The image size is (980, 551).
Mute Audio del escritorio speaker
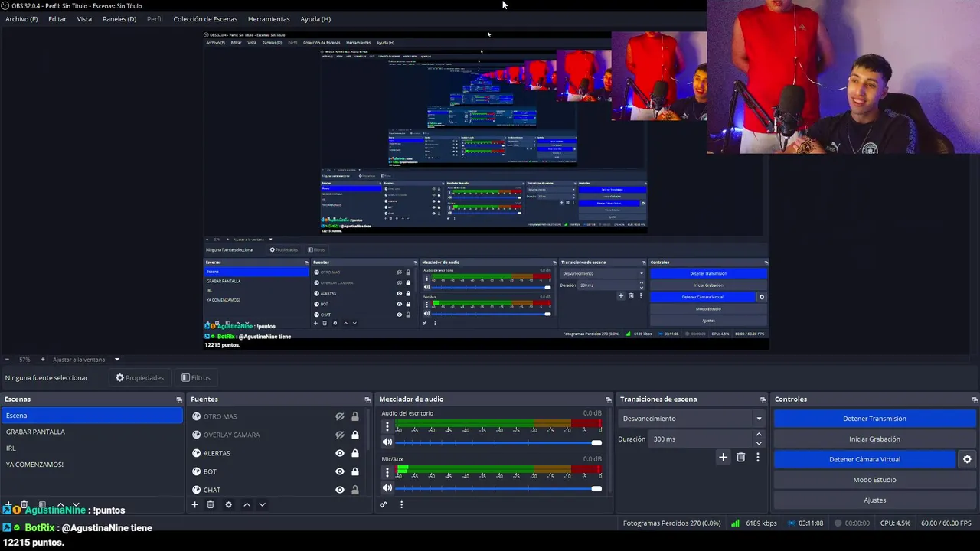coord(387,442)
